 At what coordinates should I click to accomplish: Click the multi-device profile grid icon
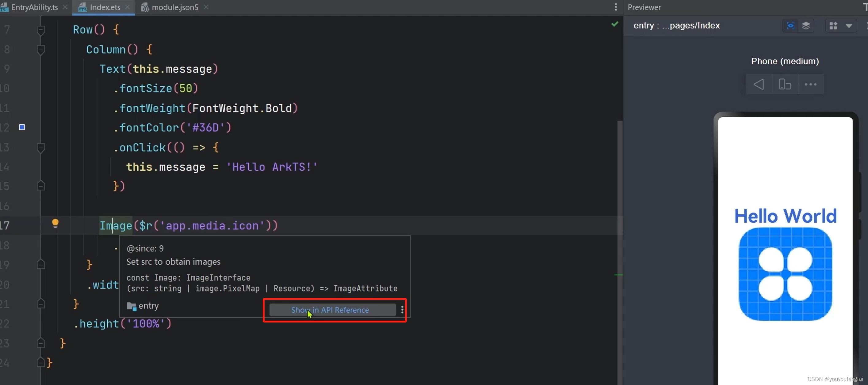[834, 26]
